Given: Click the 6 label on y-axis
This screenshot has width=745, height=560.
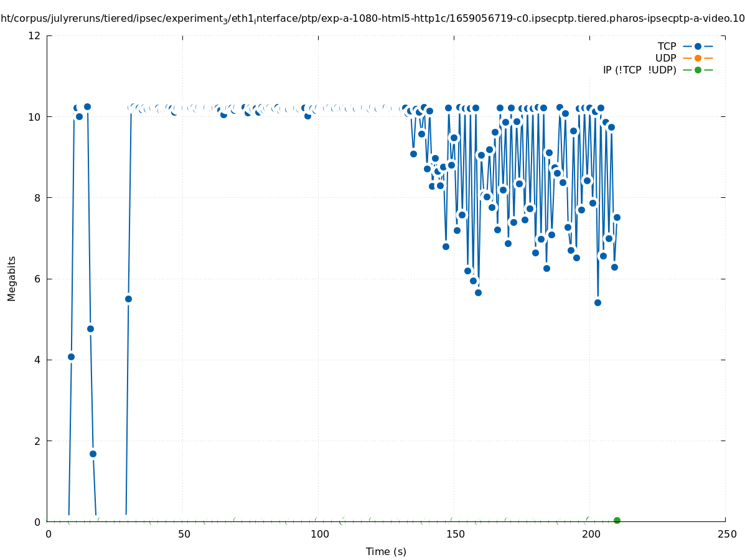Looking at the screenshot, I should tap(37, 279).
